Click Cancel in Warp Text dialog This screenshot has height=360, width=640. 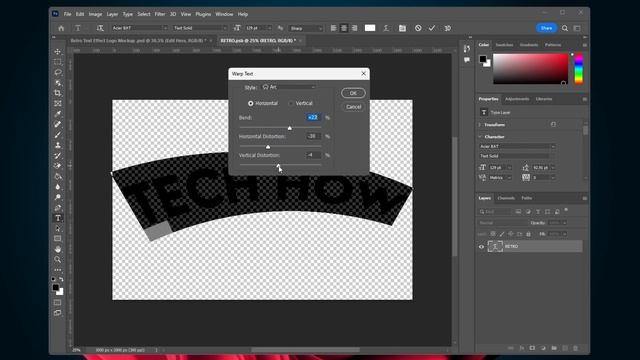pyautogui.click(x=353, y=107)
